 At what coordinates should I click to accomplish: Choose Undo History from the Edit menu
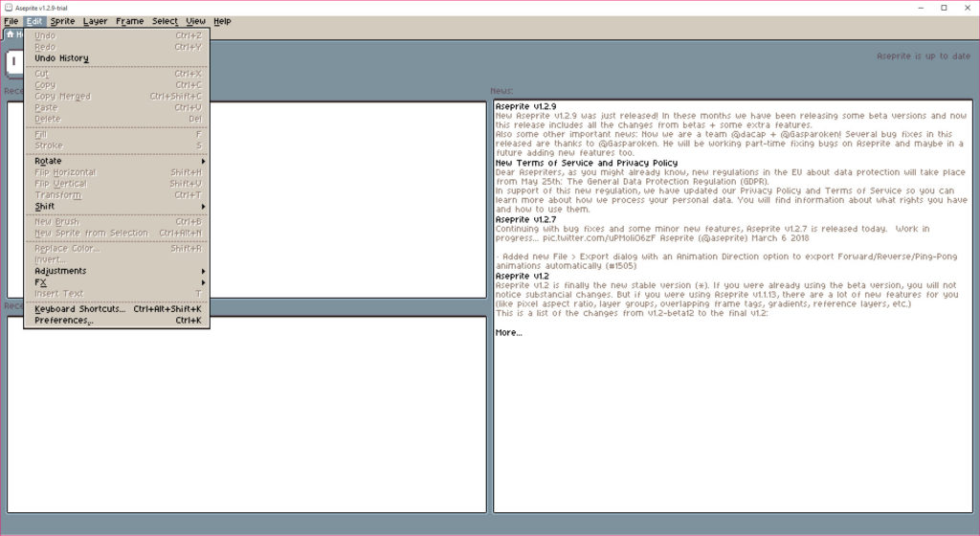tap(61, 58)
